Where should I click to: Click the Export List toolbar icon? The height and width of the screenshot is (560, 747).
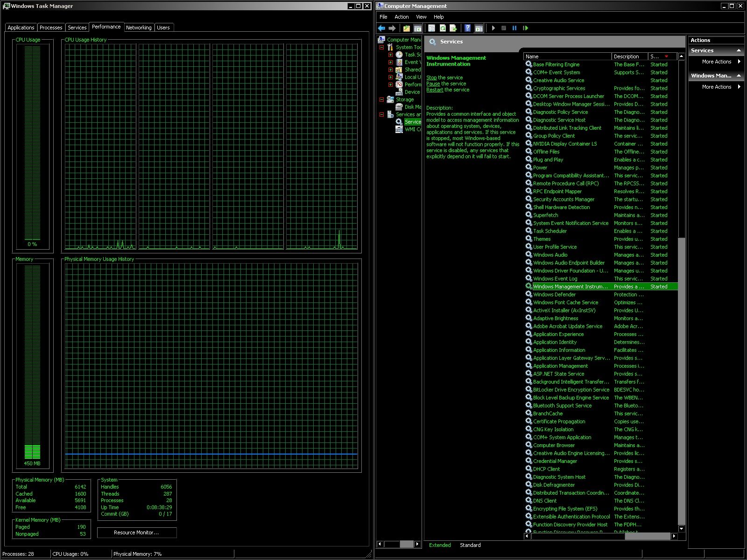(453, 28)
